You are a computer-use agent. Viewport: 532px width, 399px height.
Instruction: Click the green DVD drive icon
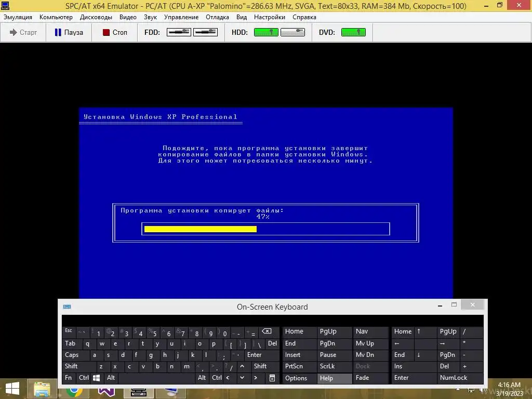tap(353, 32)
